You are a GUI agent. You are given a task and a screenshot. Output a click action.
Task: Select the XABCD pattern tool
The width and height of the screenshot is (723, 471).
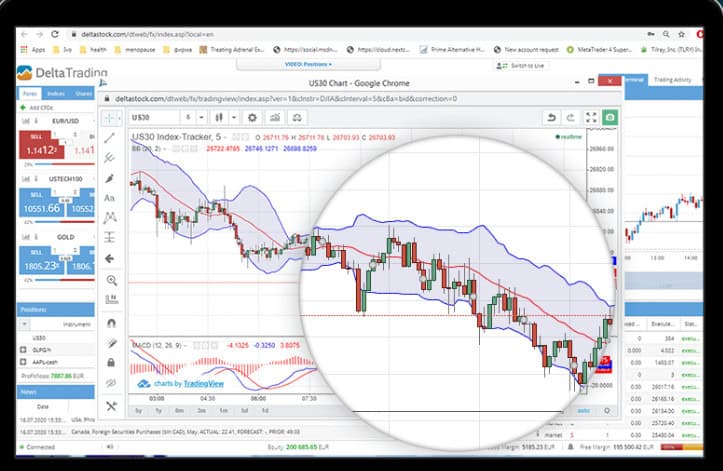point(110,217)
